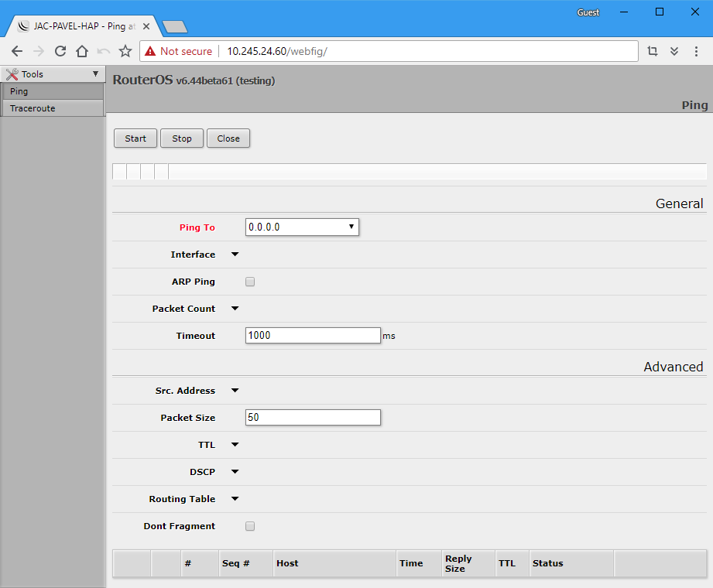Viewport: 713px width, 588px height.
Task: Expand the TTL option arrow
Action: tap(235, 444)
